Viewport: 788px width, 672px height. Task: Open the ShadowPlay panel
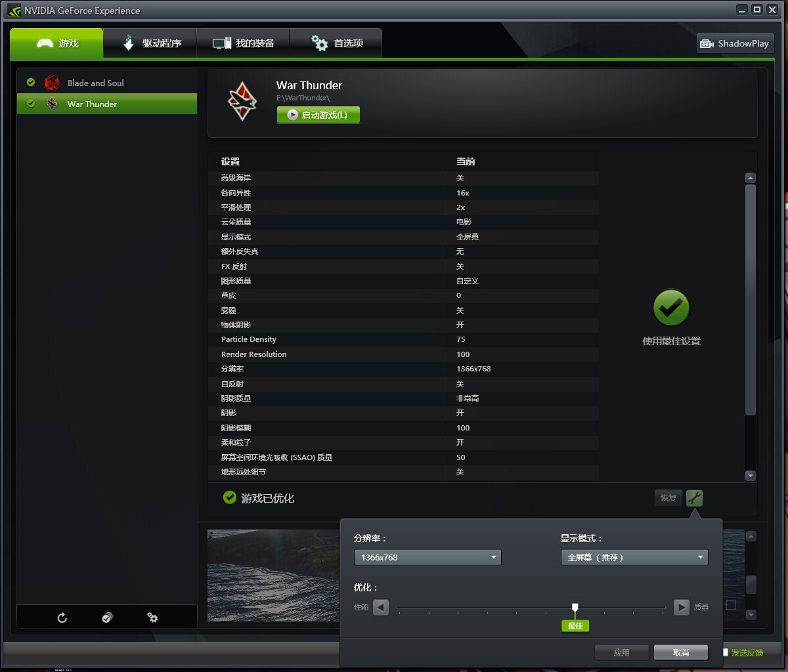(735, 43)
